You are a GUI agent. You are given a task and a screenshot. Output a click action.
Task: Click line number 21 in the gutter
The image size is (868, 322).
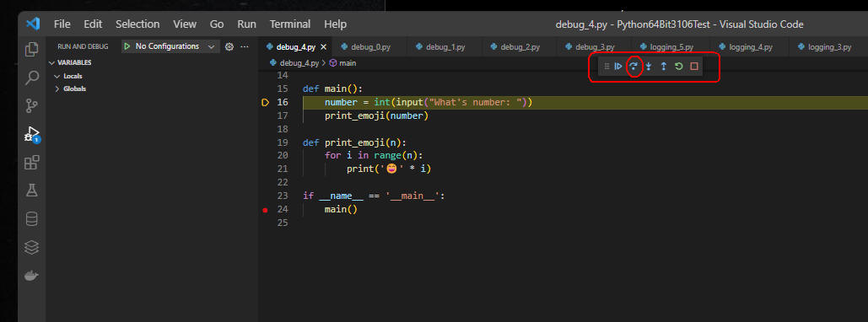coord(283,169)
